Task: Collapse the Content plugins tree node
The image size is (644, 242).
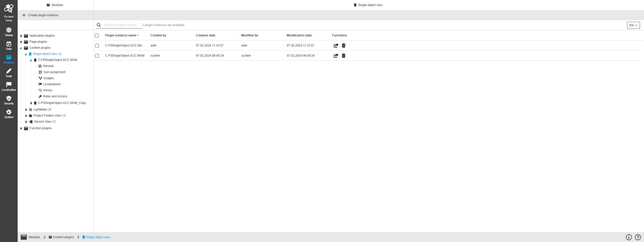Action: click(21, 48)
